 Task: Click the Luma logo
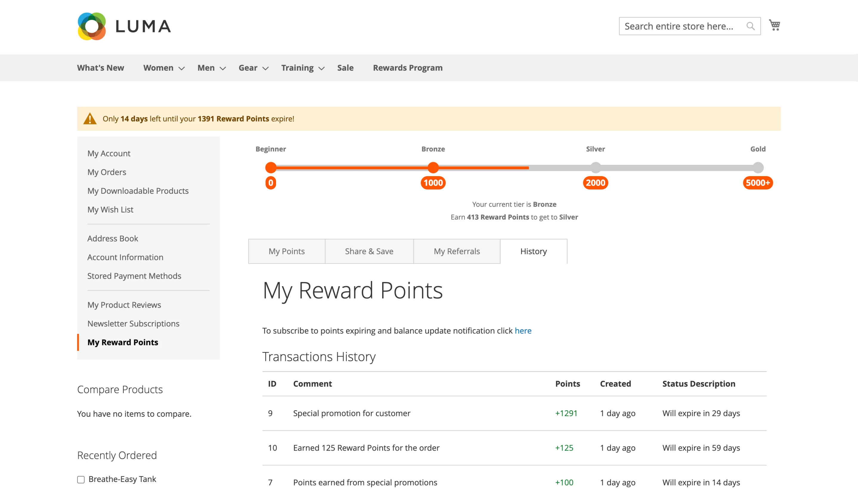[x=124, y=26]
